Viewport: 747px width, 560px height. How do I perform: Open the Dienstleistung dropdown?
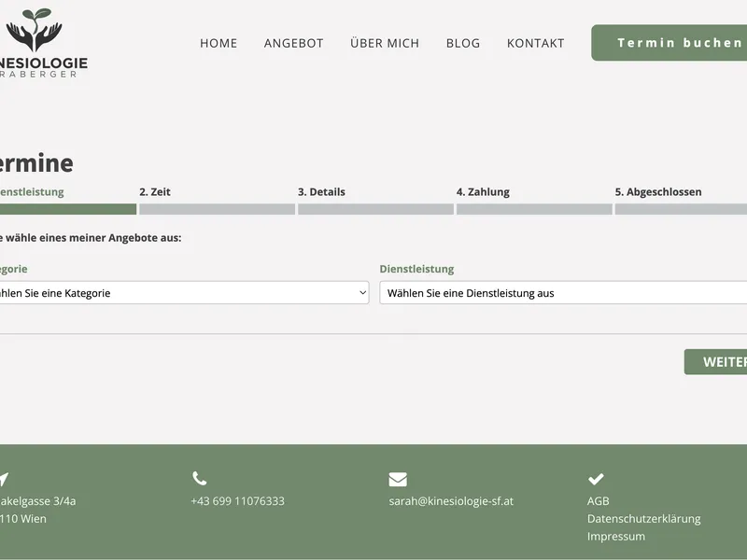click(x=563, y=293)
